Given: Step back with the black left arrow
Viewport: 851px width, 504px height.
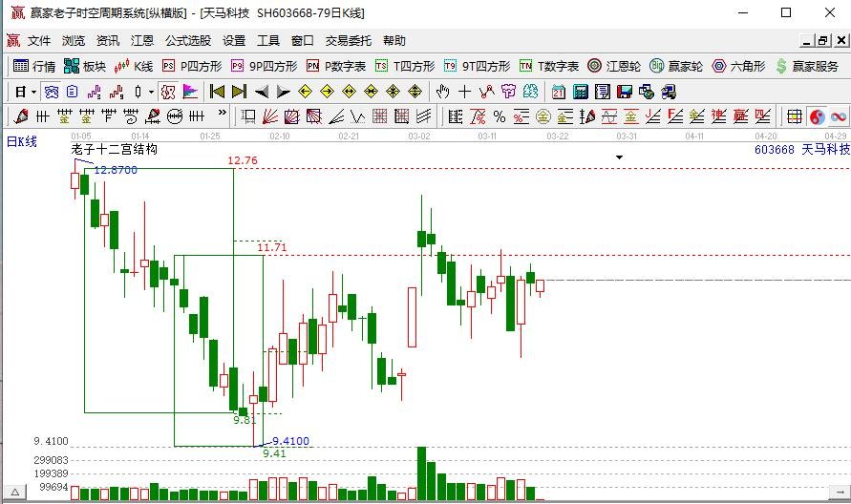Looking at the screenshot, I should (x=262, y=92).
